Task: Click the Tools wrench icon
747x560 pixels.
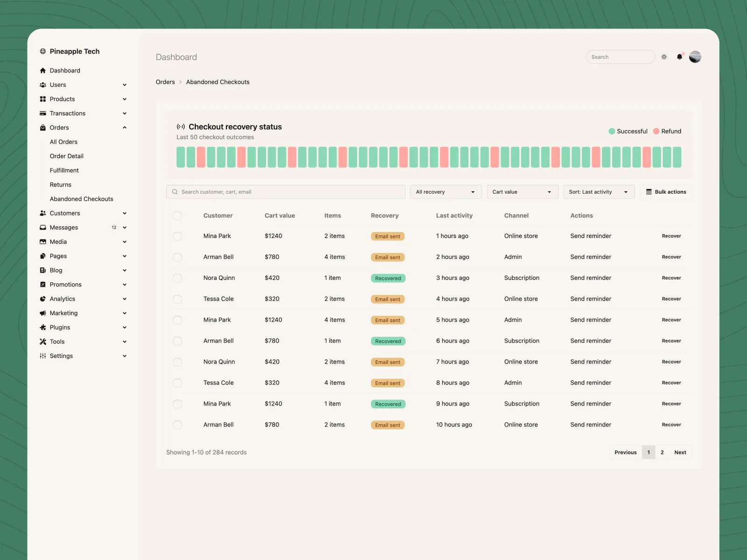Action: pos(43,342)
